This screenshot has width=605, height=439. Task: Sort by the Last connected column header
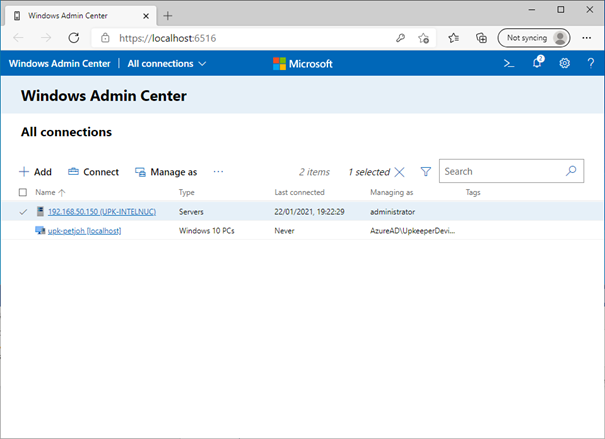[x=299, y=192]
